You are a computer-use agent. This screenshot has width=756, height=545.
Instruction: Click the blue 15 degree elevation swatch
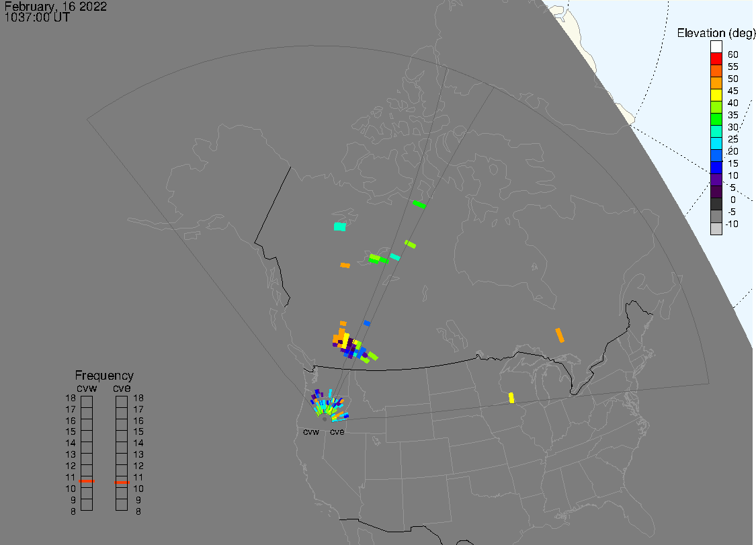tap(716, 167)
